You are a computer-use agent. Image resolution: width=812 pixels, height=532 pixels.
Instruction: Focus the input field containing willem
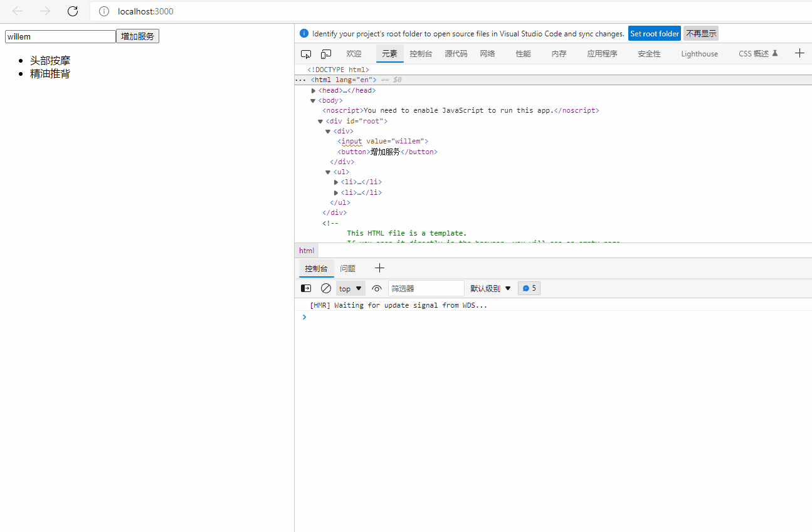point(60,36)
